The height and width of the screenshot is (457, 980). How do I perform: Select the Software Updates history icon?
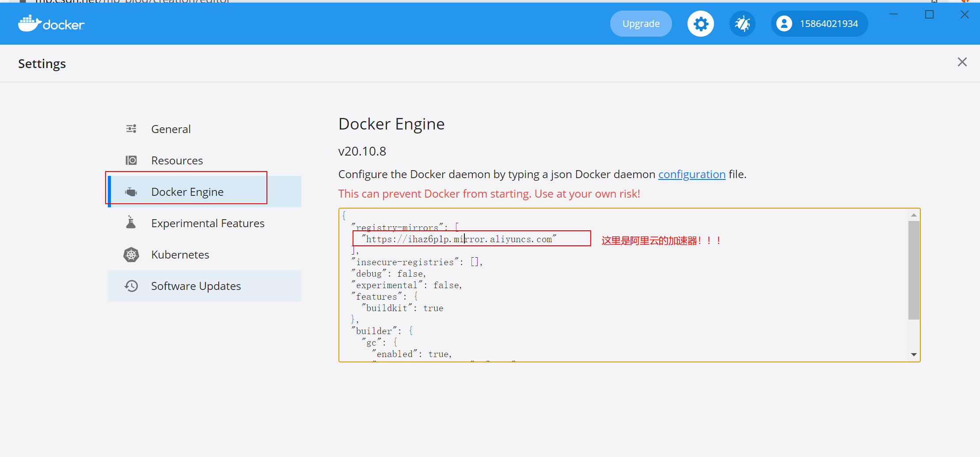click(x=131, y=286)
